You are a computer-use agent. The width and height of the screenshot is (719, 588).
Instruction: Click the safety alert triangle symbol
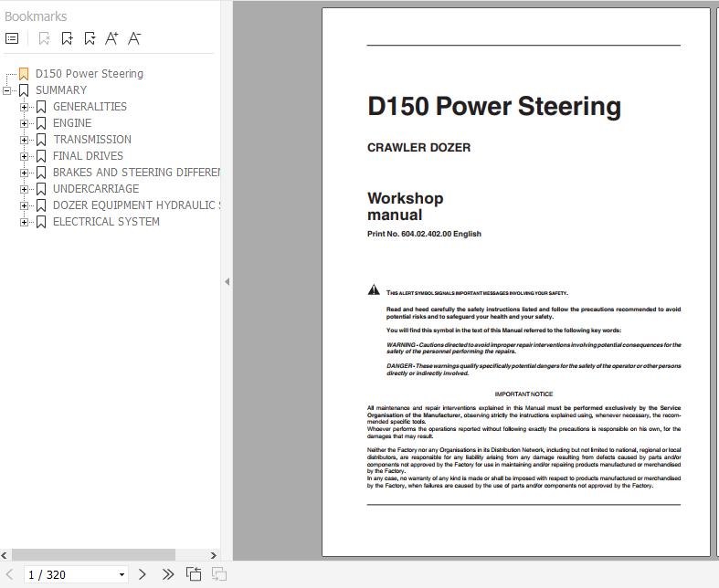(x=374, y=289)
